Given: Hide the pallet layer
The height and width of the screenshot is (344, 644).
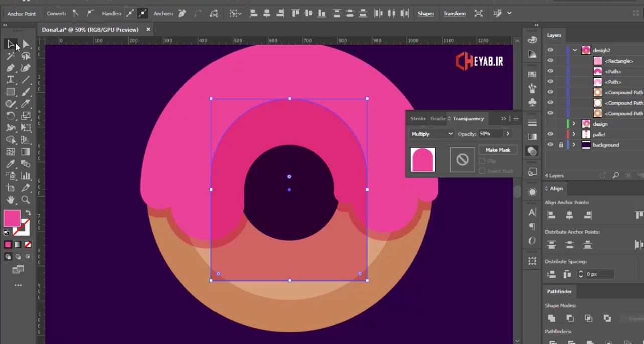Looking at the screenshot, I should (550, 134).
